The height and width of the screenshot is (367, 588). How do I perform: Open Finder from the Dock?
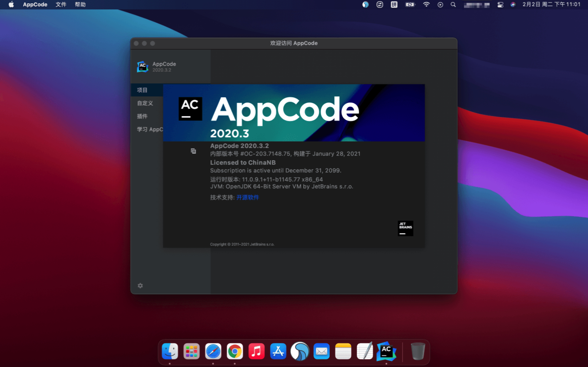pos(170,352)
